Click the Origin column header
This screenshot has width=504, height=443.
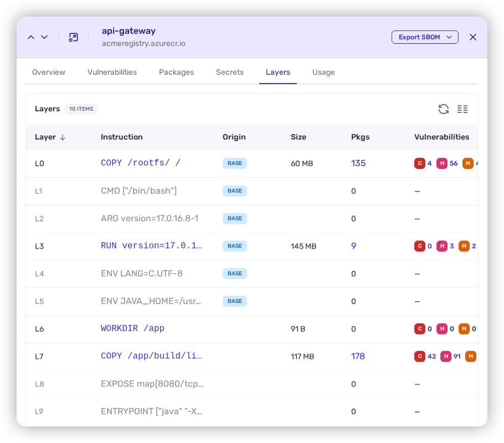coord(234,137)
